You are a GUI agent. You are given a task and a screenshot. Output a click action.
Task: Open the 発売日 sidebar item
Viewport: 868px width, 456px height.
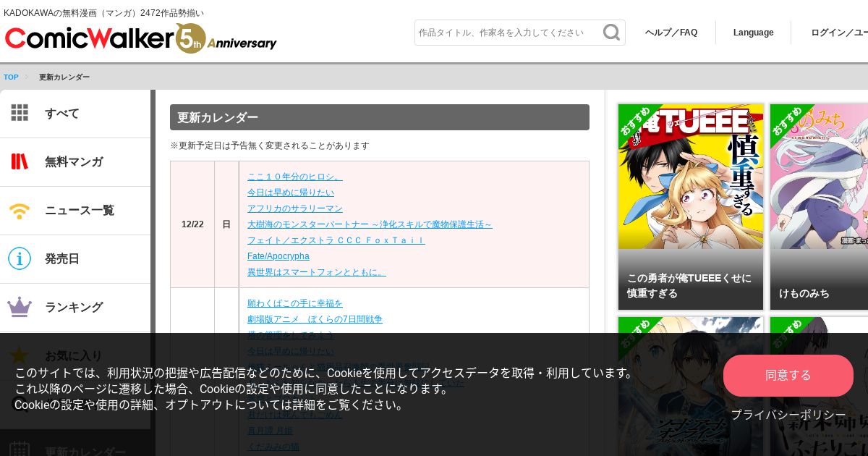point(75,259)
